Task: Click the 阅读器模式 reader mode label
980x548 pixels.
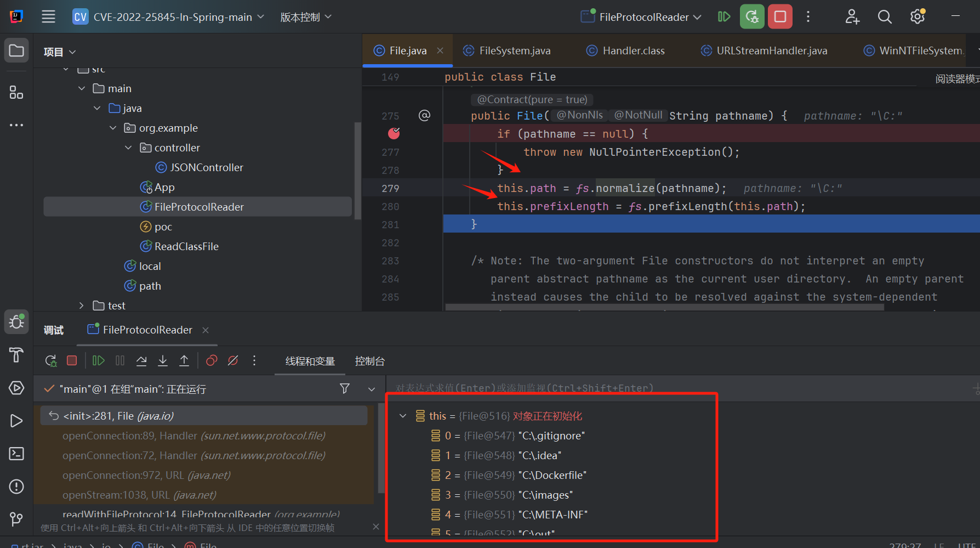Action: point(956,79)
